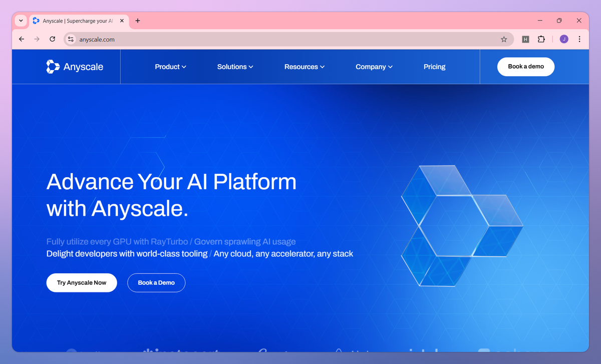The height and width of the screenshot is (364, 601).
Task: Minimize the browser window
Action: click(x=540, y=21)
